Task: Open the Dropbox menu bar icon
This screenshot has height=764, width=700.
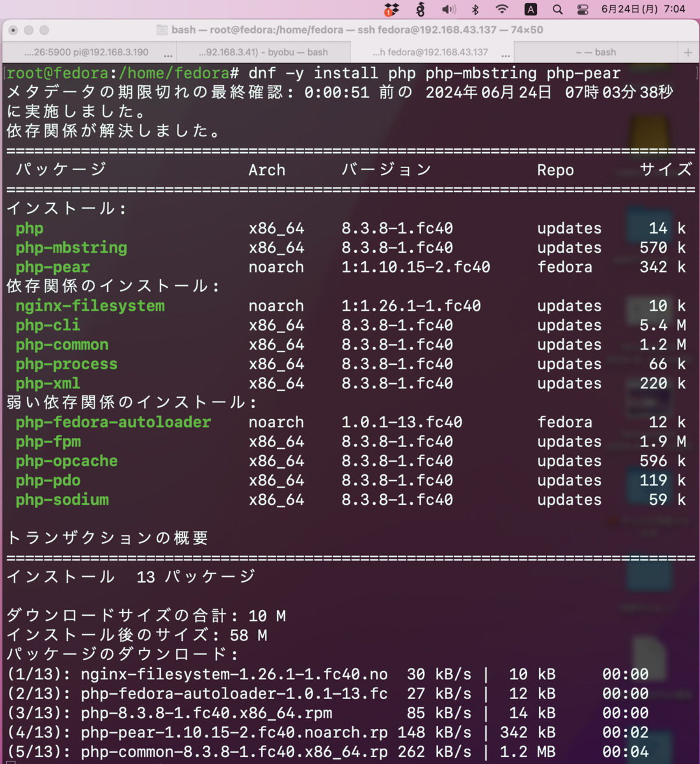Action: pos(390,9)
